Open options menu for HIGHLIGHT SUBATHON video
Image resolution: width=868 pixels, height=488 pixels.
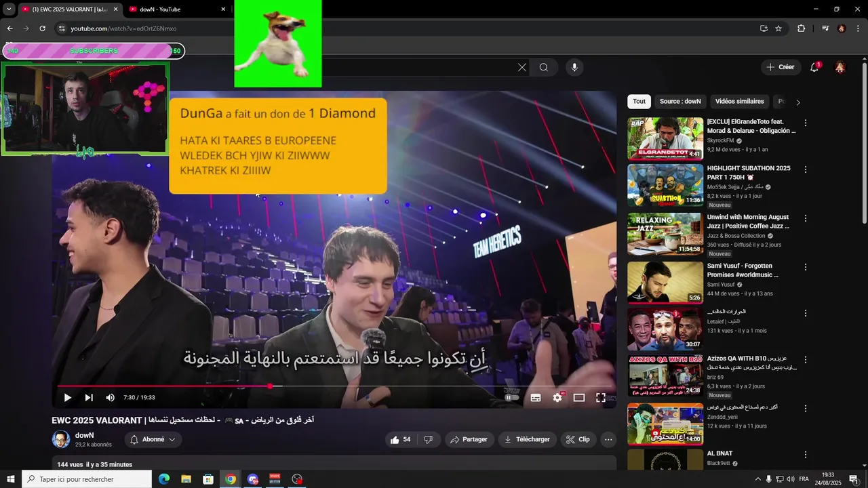tap(806, 169)
